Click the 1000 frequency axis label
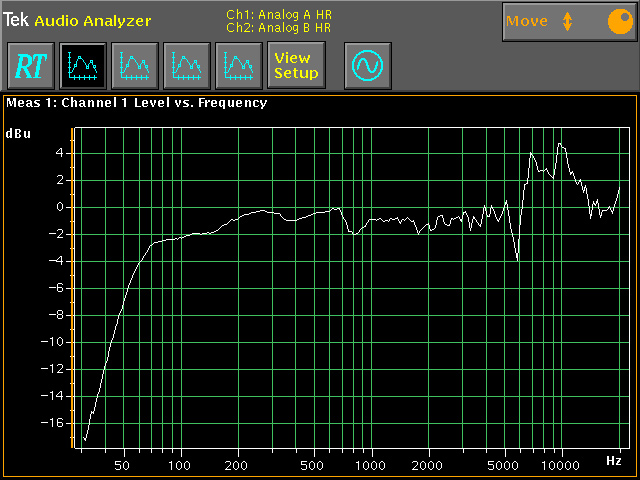Viewport: 640px width, 480px height. pyautogui.click(x=372, y=467)
